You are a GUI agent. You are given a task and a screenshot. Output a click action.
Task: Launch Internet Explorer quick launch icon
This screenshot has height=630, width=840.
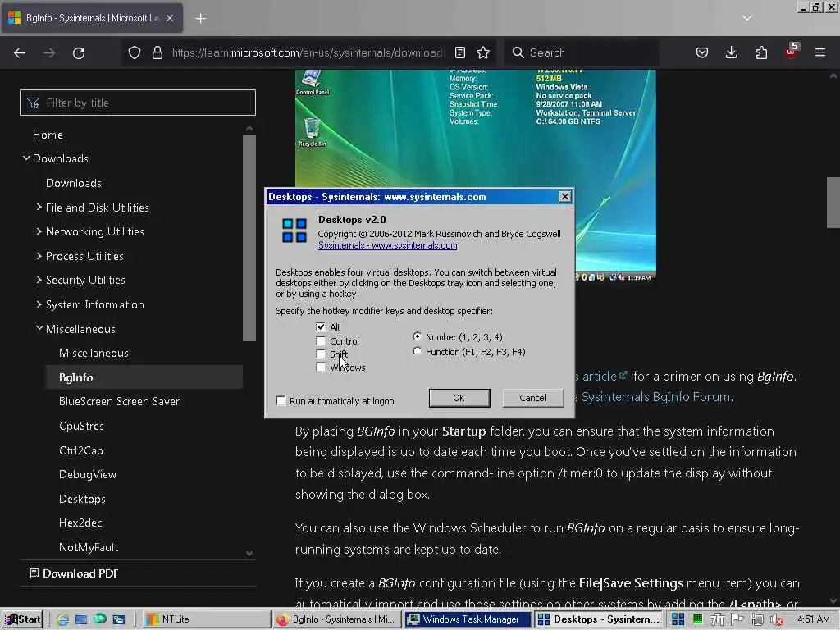tap(62, 619)
